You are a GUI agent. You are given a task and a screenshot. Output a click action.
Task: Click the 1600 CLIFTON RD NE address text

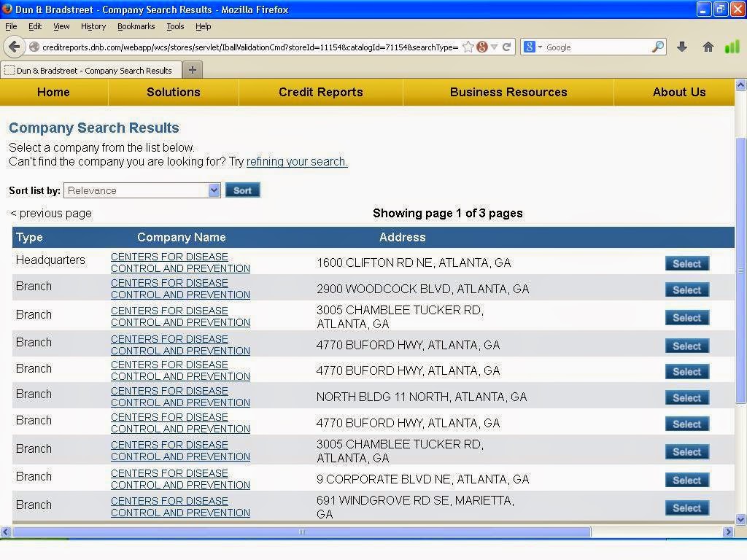pyautogui.click(x=414, y=262)
